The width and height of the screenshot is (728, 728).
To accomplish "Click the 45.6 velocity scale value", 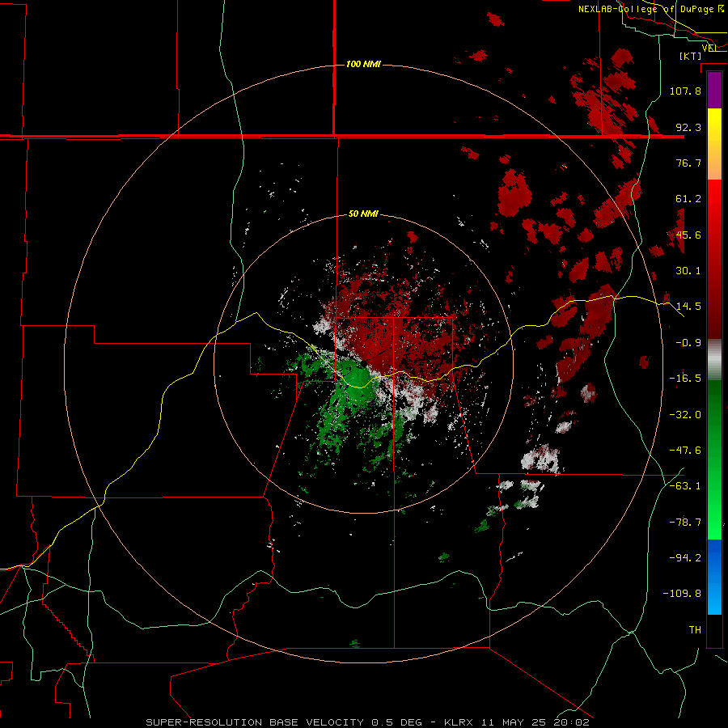I will 688,235.
